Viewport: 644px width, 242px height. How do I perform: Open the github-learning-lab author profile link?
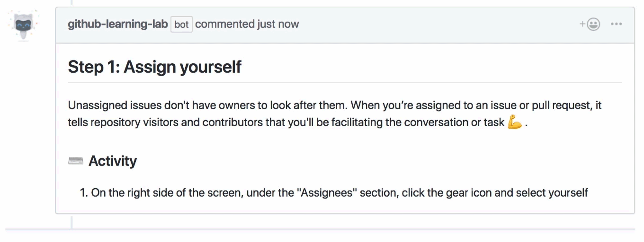(117, 24)
